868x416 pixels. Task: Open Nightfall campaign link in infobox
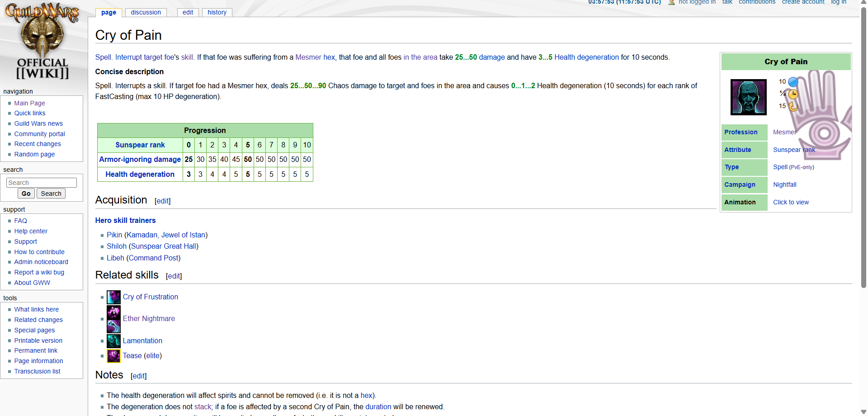tap(785, 184)
